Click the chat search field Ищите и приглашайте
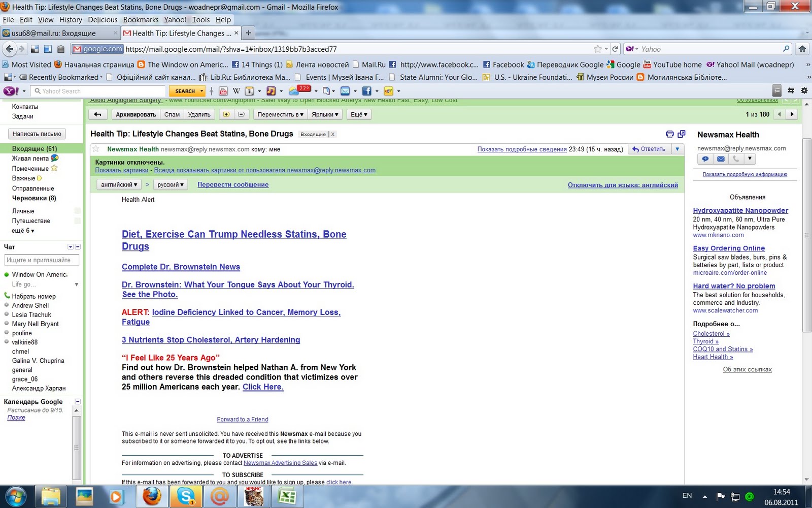Screen dimensions: 812x508 point(42,260)
